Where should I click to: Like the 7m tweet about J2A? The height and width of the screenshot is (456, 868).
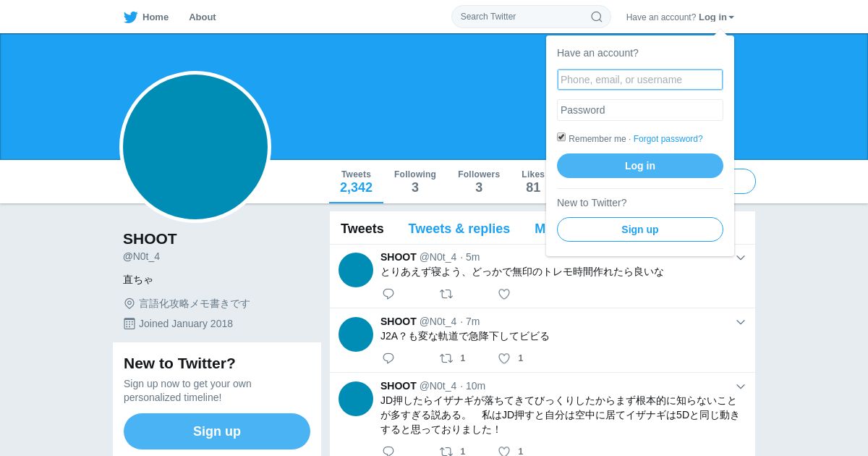pyautogui.click(x=504, y=358)
